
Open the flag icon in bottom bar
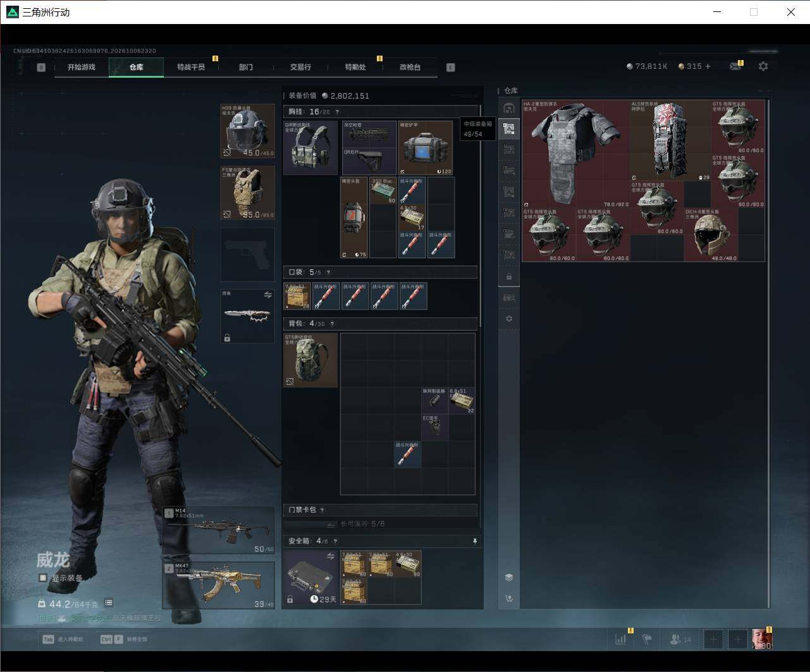point(647,639)
